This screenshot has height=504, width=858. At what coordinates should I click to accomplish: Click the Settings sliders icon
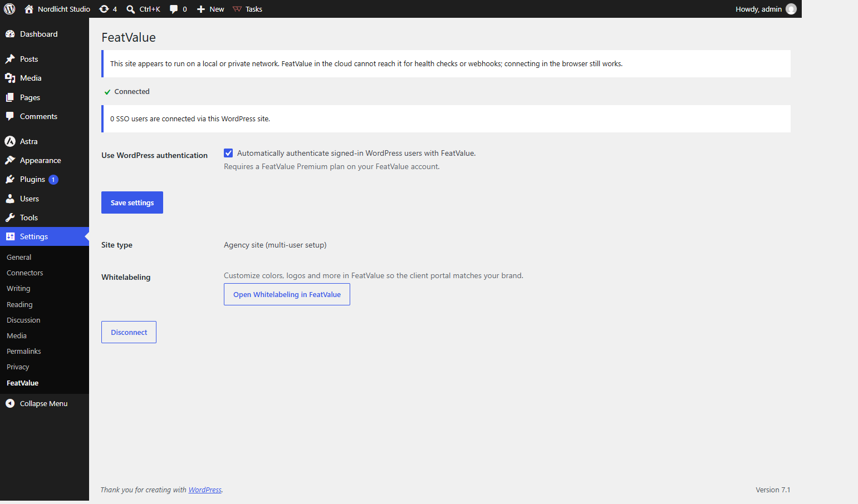(10, 236)
